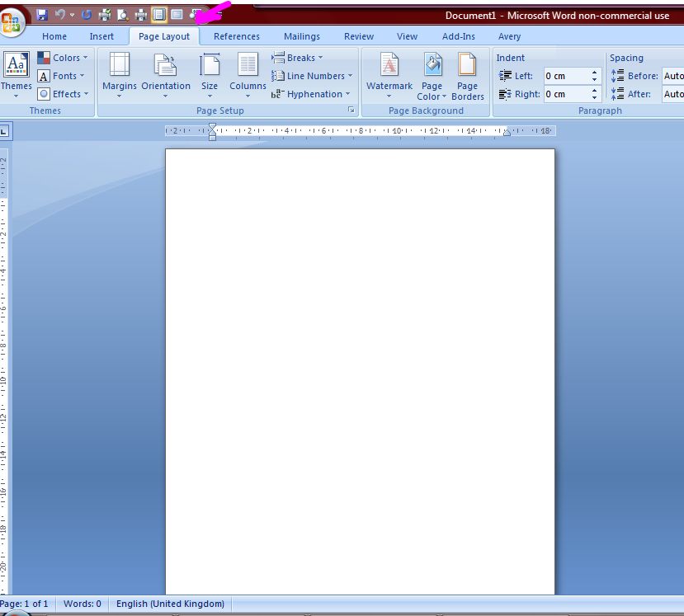Open the Office Button menu
The image size is (684, 616).
click(x=12, y=22)
